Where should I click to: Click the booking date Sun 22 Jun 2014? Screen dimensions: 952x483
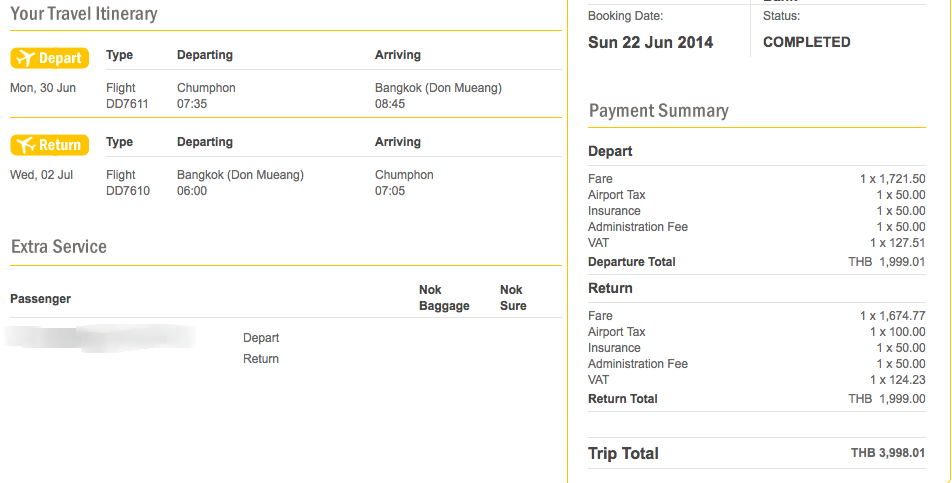[x=650, y=42]
